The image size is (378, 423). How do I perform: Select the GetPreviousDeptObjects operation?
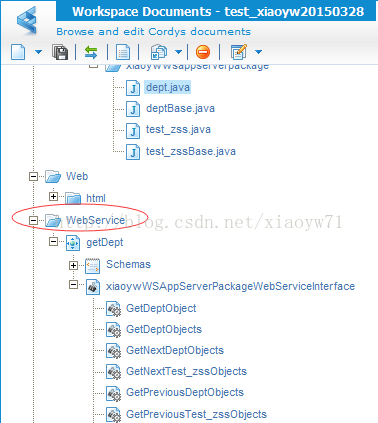(185, 392)
